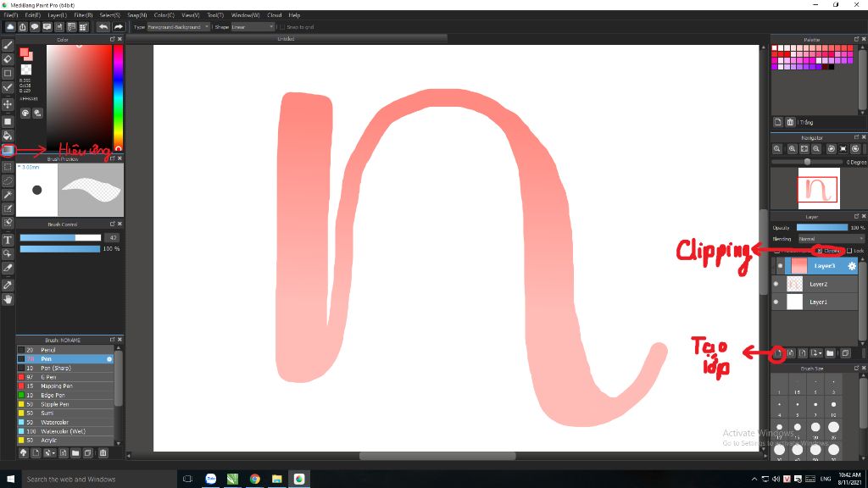Screen dimensions: 868x488
Task: Hide Layer3 visibility dot
Action: click(x=780, y=266)
